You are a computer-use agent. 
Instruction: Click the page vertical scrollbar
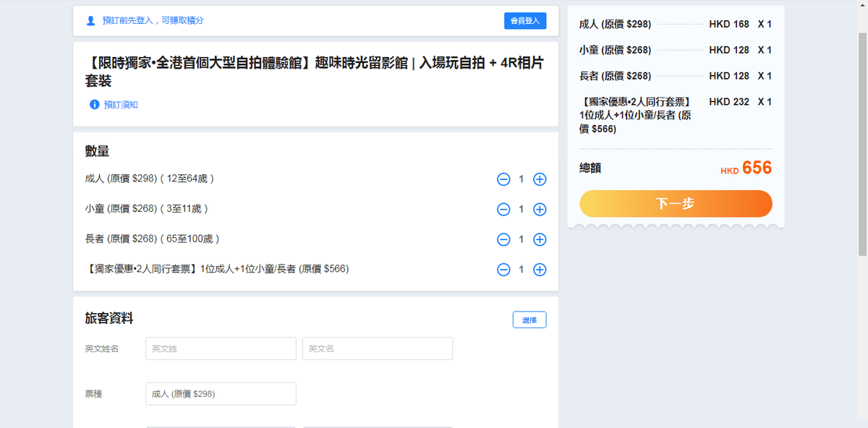[x=862, y=145]
